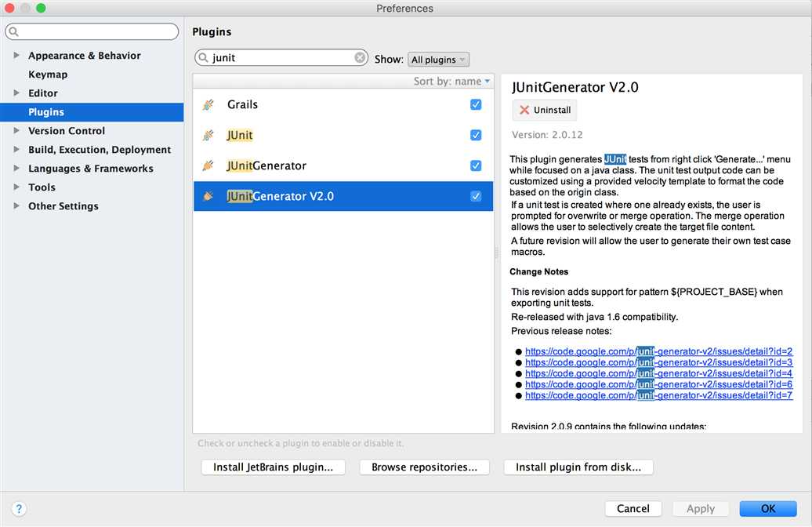812x527 pixels.
Task: Click the JUnitGenerator V2.0 details title
Action: tap(575, 87)
